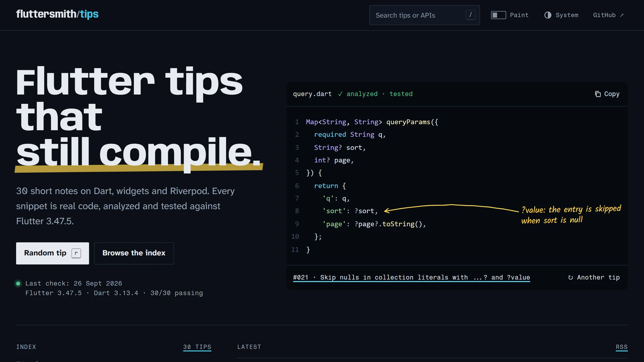
Task: Click the analyzed checkmark icon
Action: [x=340, y=94]
